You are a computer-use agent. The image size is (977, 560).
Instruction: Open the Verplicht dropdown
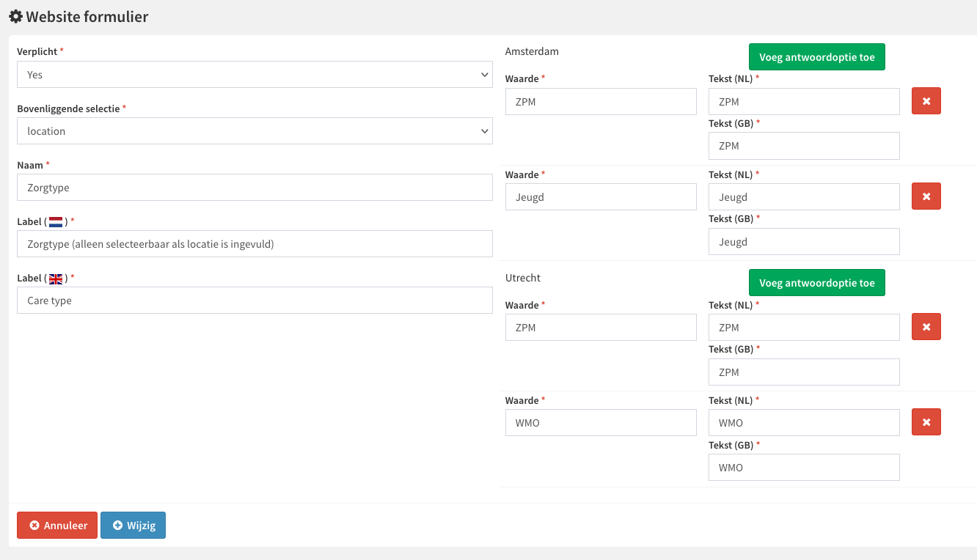(255, 75)
